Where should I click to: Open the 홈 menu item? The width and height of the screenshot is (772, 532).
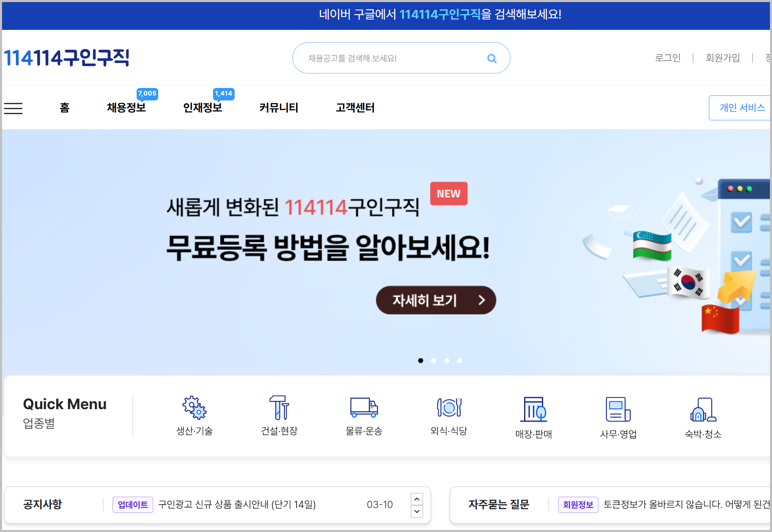(x=64, y=108)
